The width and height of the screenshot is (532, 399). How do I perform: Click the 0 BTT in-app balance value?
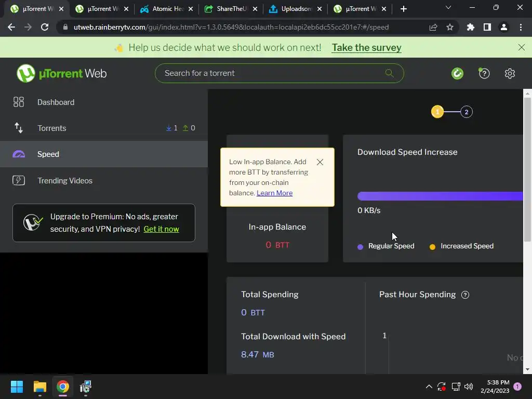(277, 245)
